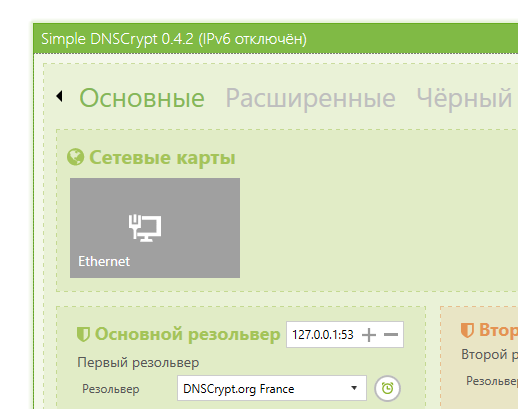Screen dimensions: 518x409
Task: Click the back arrow left of the tabs
Action: pyautogui.click(x=59, y=96)
